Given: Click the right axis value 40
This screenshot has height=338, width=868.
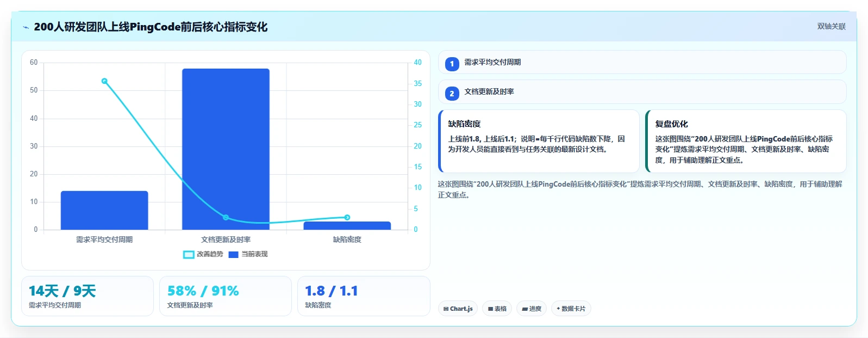Looking at the screenshot, I should pos(417,63).
